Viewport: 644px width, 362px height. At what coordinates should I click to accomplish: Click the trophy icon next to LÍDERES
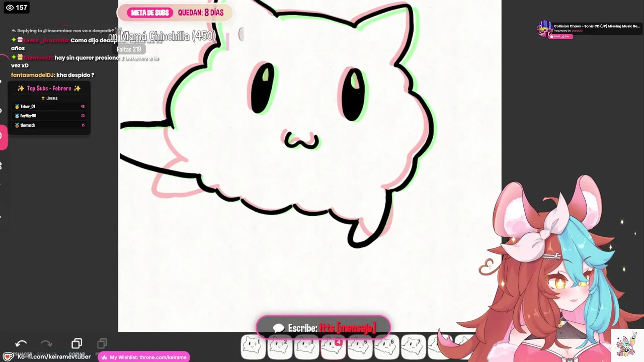point(43,99)
